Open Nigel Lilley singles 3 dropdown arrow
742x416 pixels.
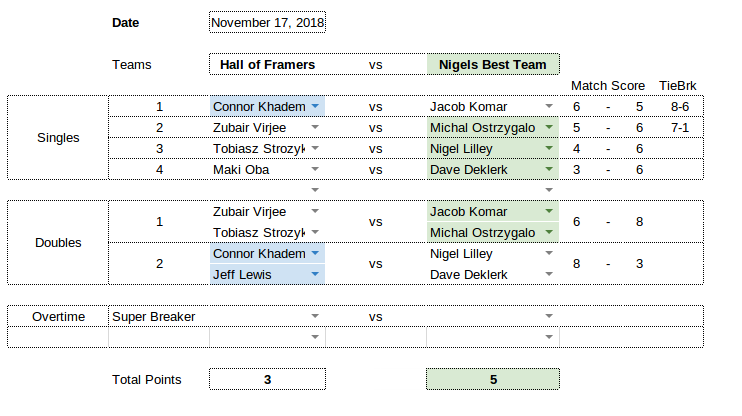(549, 148)
